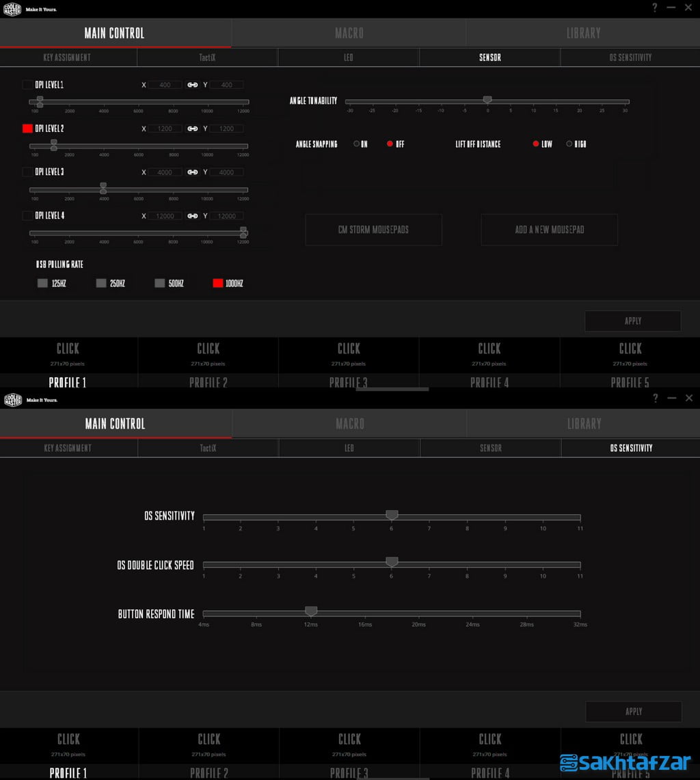Set USB polling rate to 500HZ
Image resolution: width=700 pixels, height=780 pixels.
pos(160,283)
